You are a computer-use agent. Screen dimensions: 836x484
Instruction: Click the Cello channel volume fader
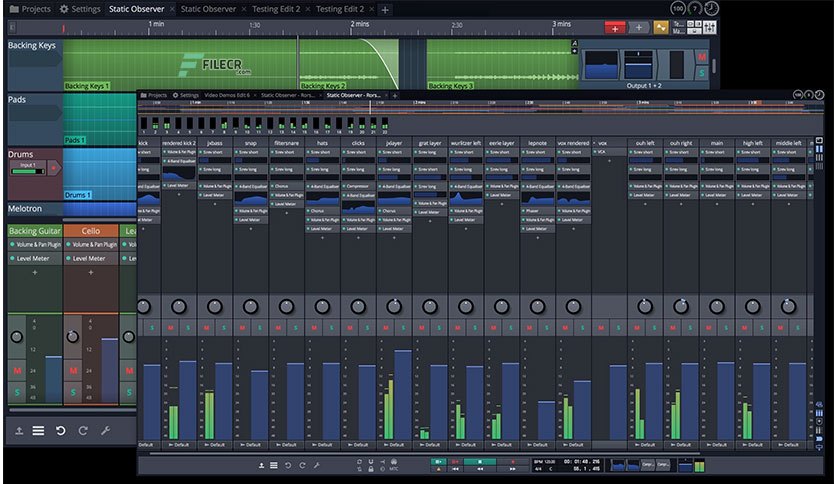pos(109,370)
